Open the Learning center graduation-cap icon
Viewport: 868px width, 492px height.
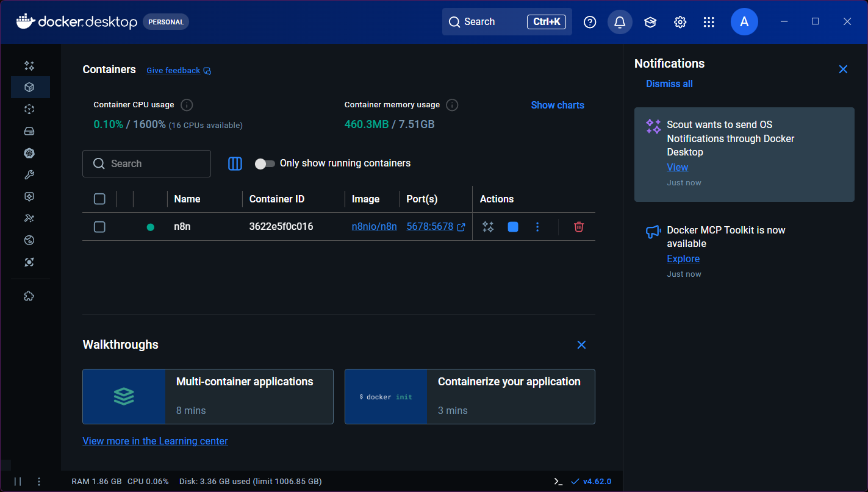pos(650,22)
